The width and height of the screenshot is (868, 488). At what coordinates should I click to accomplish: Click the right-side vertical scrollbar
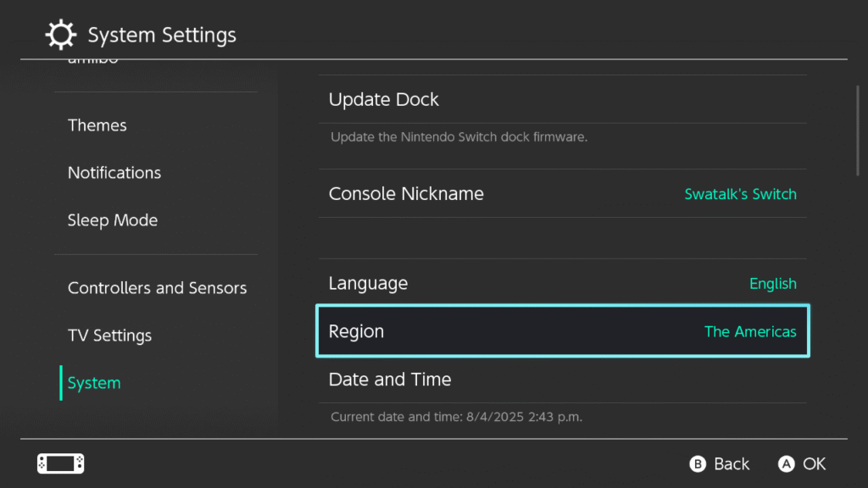858,127
